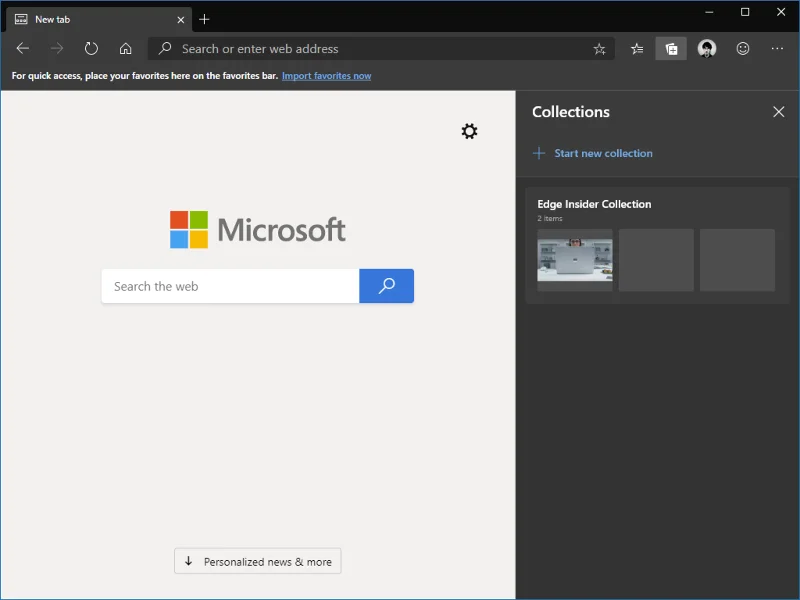The height and width of the screenshot is (600, 800).
Task: Refresh the current page
Action: 91,48
